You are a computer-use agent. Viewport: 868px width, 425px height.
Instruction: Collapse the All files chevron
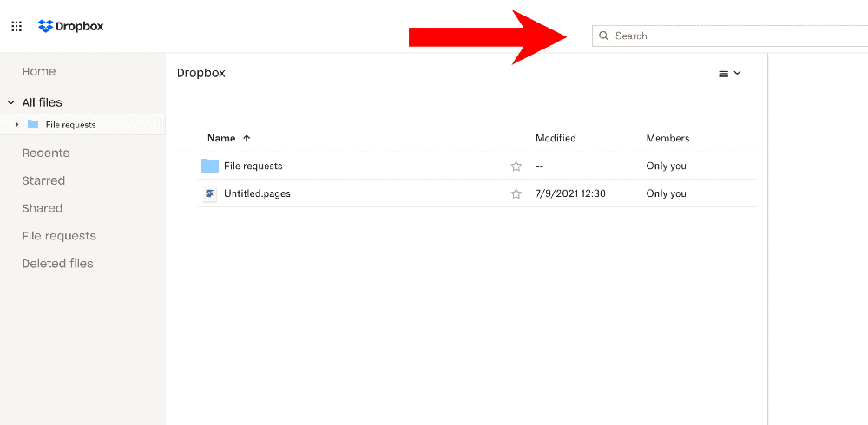11,102
